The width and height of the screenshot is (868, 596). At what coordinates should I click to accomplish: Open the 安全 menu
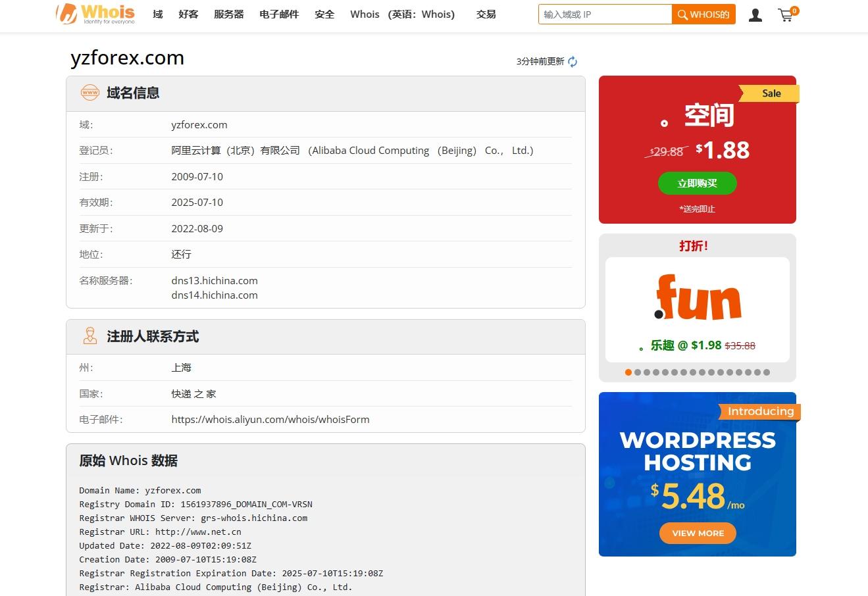point(324,14)
